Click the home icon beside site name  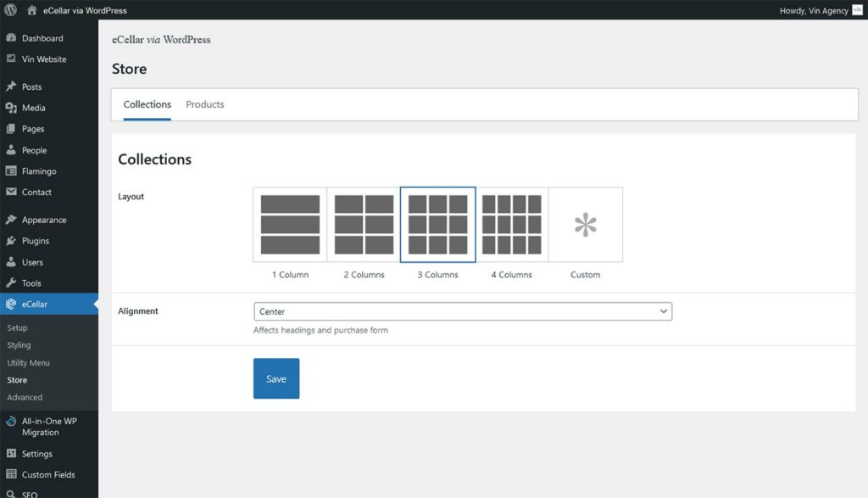(31, 10)
